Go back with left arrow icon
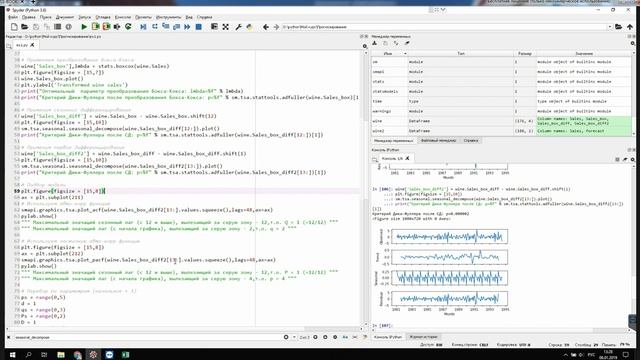This screenshot has height=360, width=640. pyautogui.click(x=266, y=27)
